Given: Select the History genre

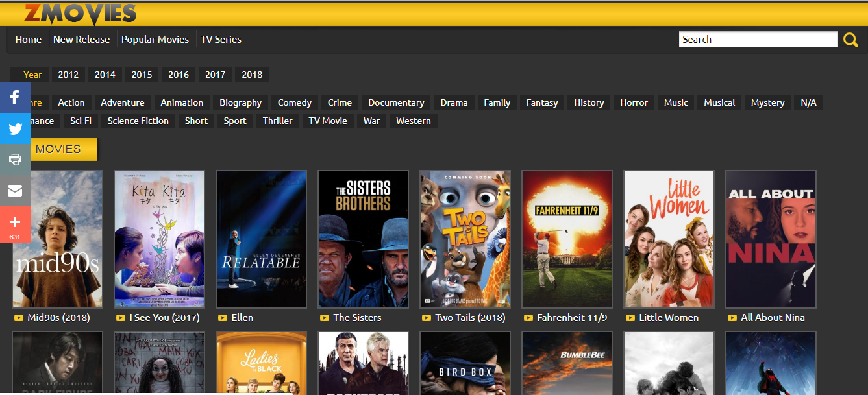Looking at the screenshot, I should point(589,102).
